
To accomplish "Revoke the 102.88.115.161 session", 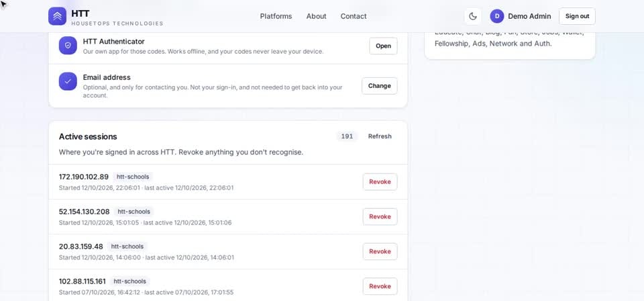I will tap(380, 286).
